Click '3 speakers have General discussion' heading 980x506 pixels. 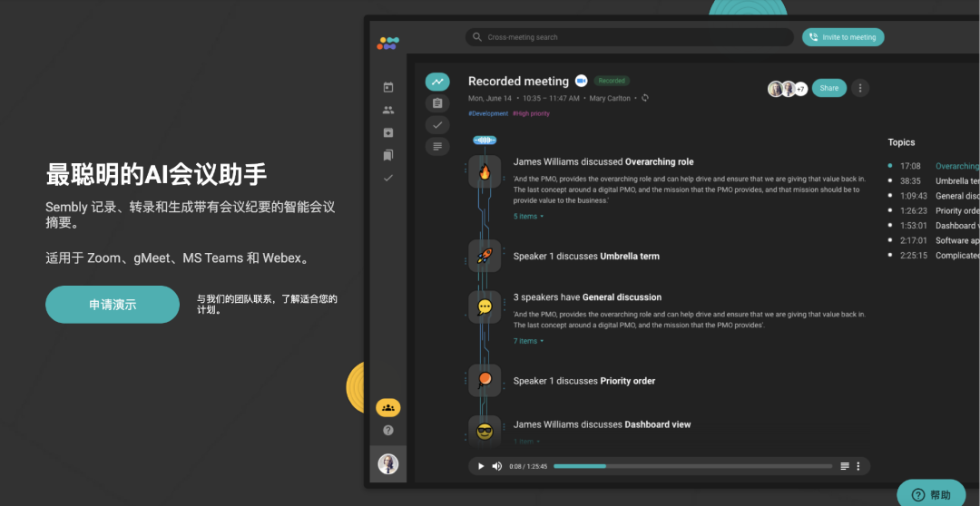tap(587, 297)
